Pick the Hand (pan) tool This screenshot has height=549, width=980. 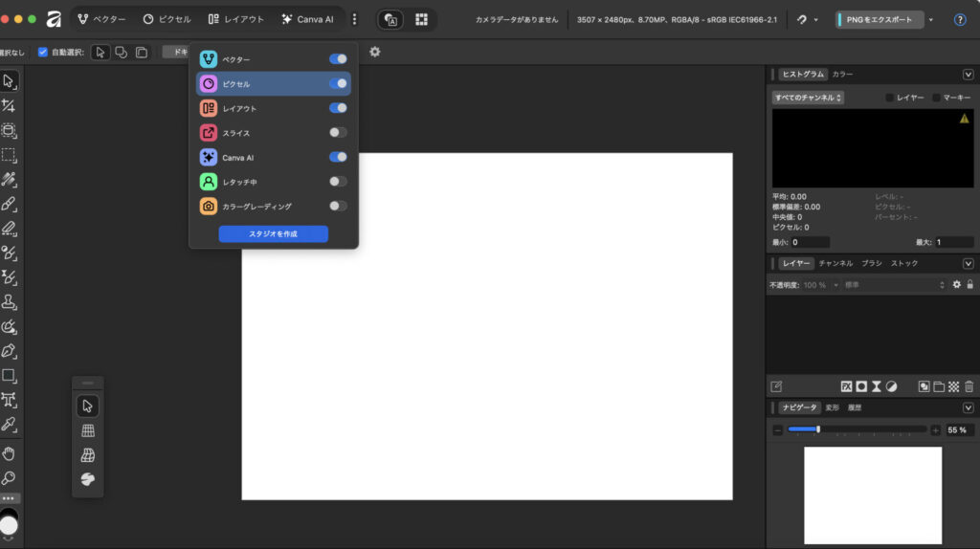(10, 453)
